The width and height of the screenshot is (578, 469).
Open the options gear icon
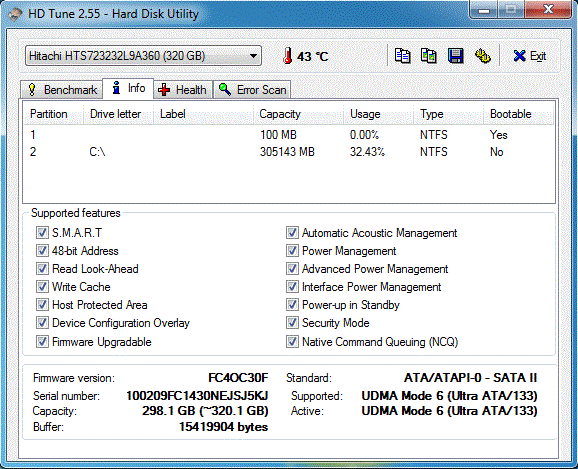point(482,56)
